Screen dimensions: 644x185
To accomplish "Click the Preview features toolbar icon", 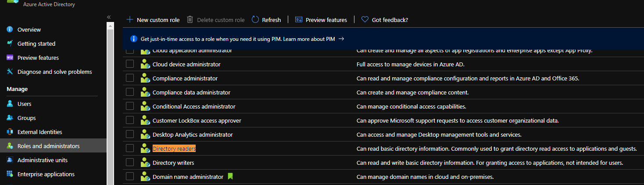I will [299, 20].
